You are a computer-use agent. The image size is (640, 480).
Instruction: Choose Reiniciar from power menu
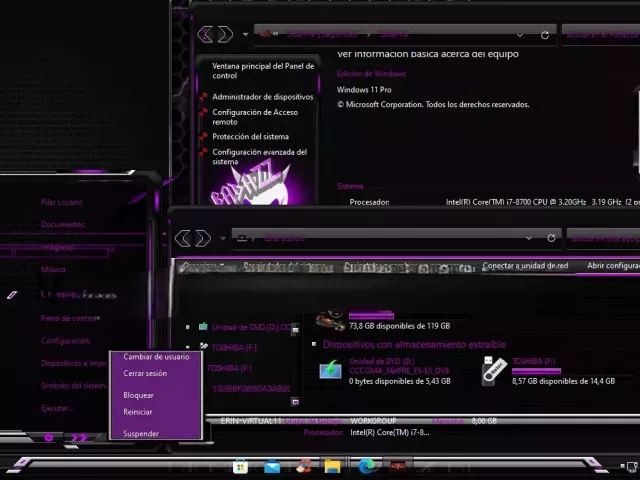pos(138,412)
